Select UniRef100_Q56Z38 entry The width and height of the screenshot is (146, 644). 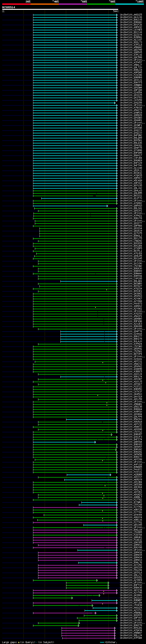click(x=131, y=407)
